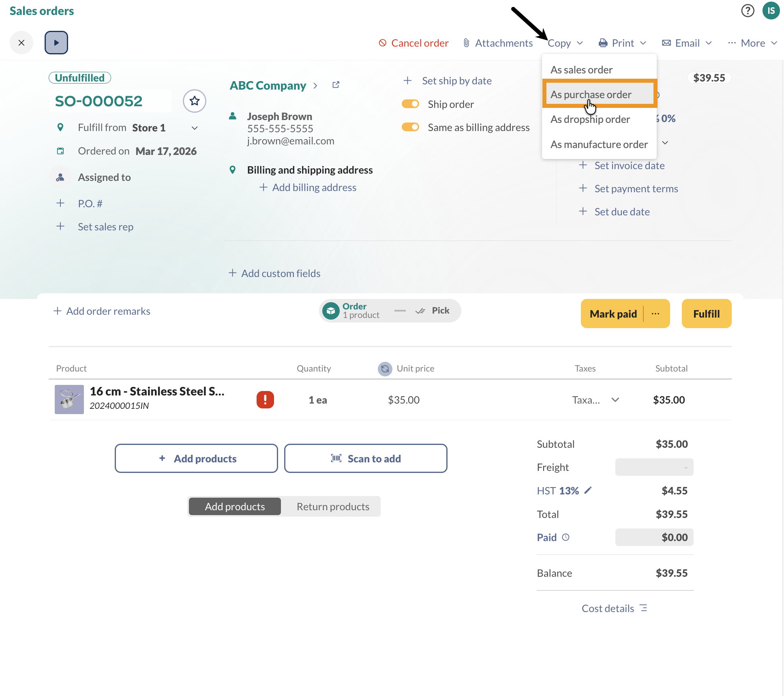The width and height of the screenshot is (784, 696).
Task: Click the Cancel order link
Action: pyautogui.click(x=413, y=43)
